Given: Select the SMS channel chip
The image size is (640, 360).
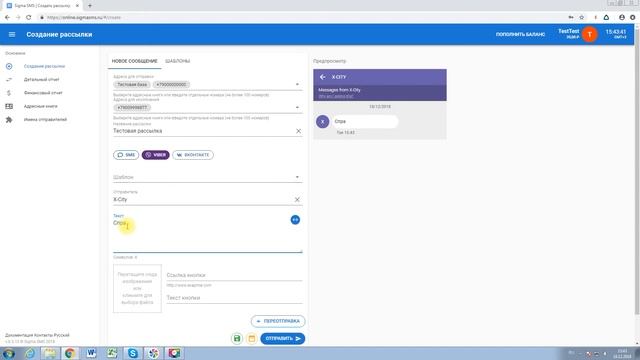Looking at the screenshot, I should coord(126,155).
